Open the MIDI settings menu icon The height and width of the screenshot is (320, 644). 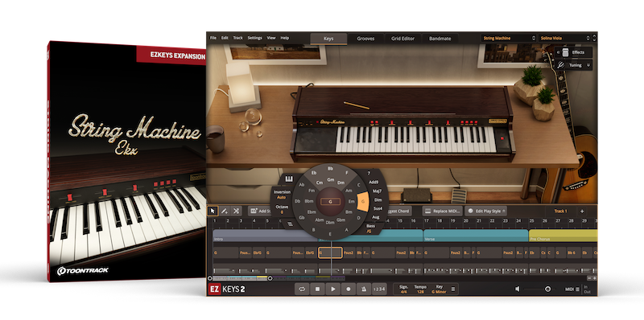pos(577,289)
